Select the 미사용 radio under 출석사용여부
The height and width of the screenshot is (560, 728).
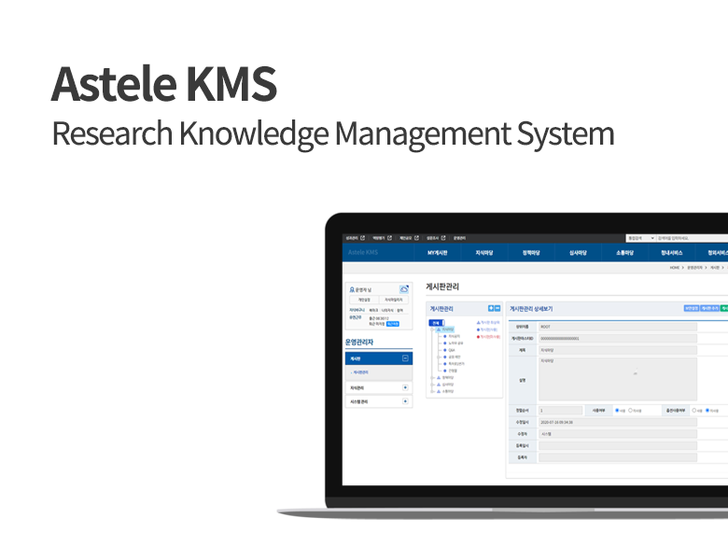707,410
